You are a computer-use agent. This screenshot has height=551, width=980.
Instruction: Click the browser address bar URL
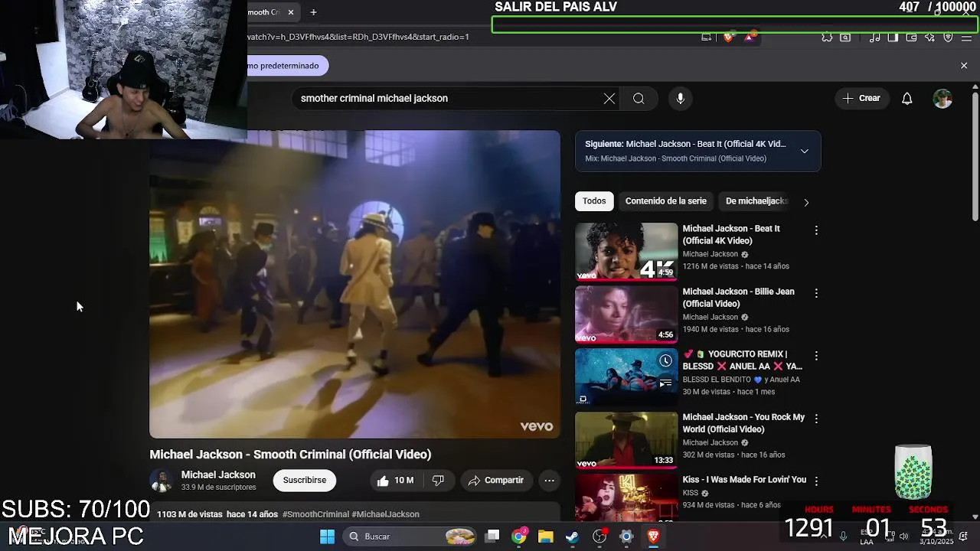point(360,37)
